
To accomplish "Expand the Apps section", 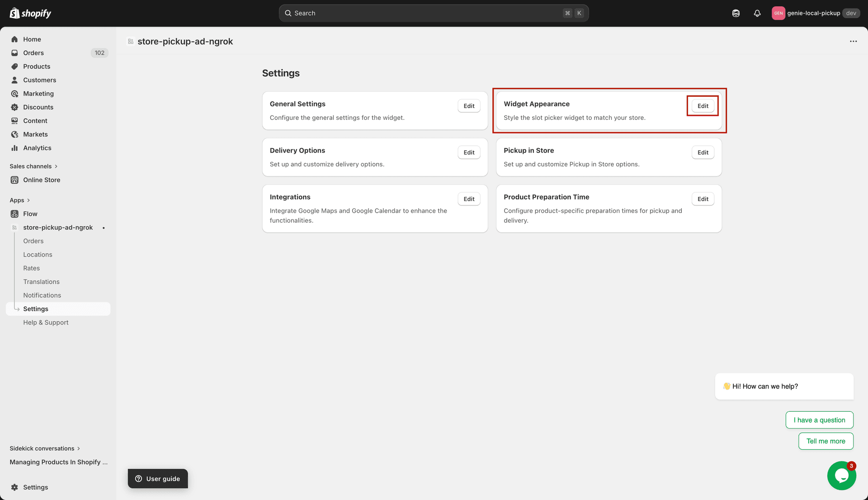I will 28,200.
